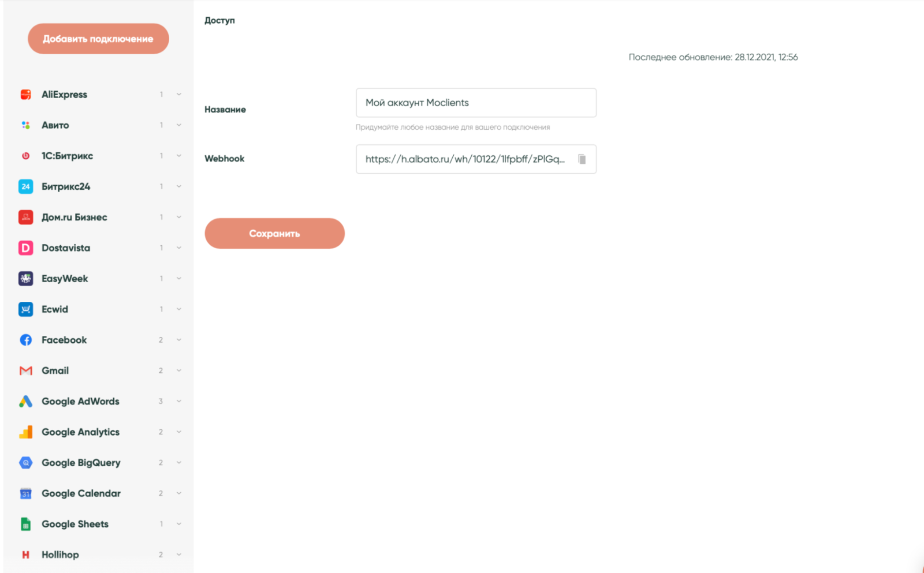The image size is (924, 573).
Task: Click the Gmail envelope icon
Action: click(25, 370)
